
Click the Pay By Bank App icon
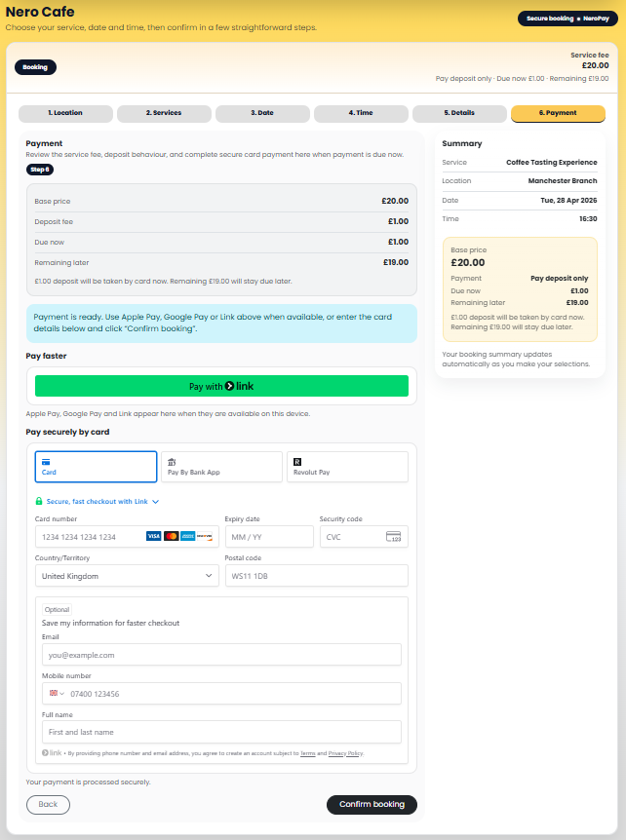172,462
